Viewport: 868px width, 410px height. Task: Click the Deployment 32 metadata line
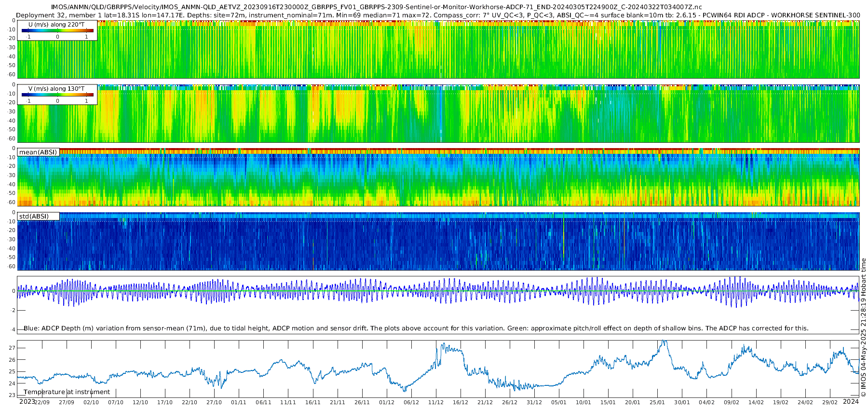pos(438,15)
